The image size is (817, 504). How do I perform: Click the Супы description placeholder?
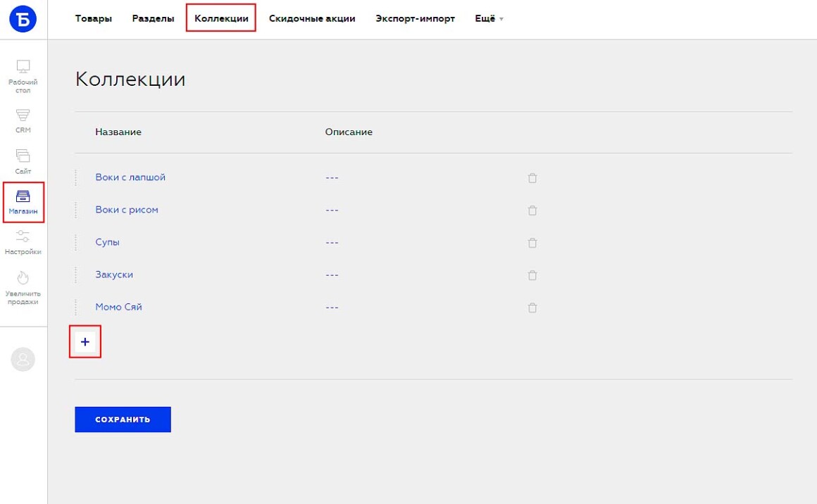332,242
